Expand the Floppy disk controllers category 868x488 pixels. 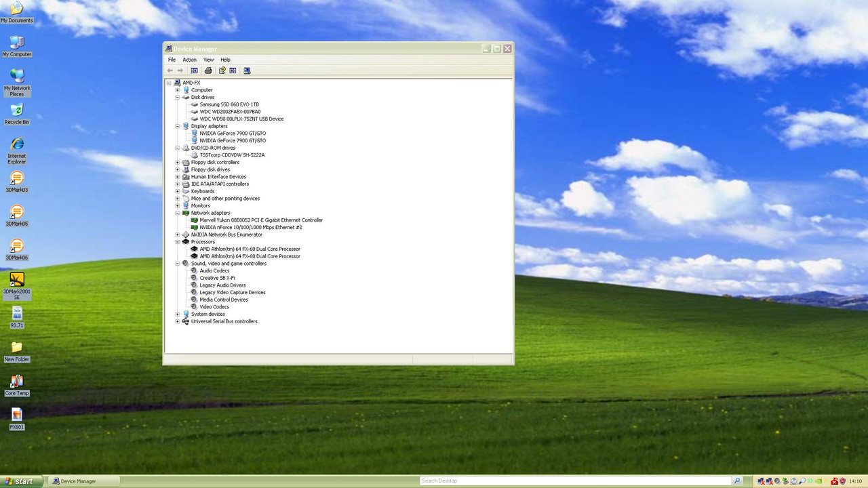[178, 163]
